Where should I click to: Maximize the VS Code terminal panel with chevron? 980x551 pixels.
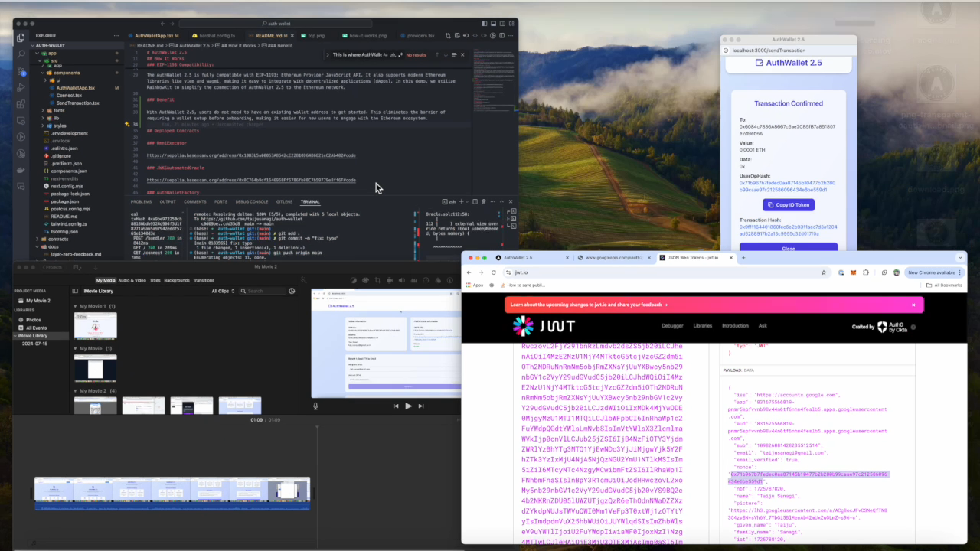pos(501,201)
